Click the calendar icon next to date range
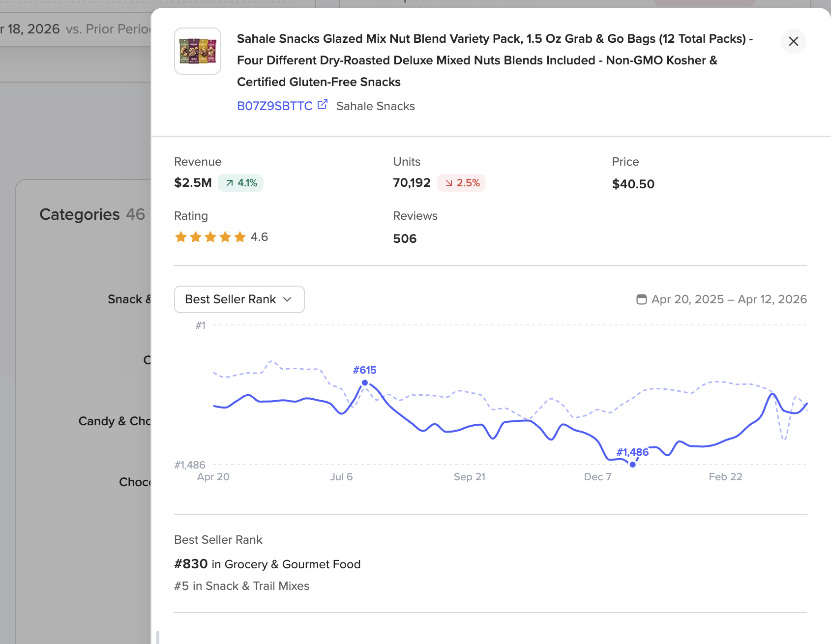The image size is (831, 644). coord(641,299)
